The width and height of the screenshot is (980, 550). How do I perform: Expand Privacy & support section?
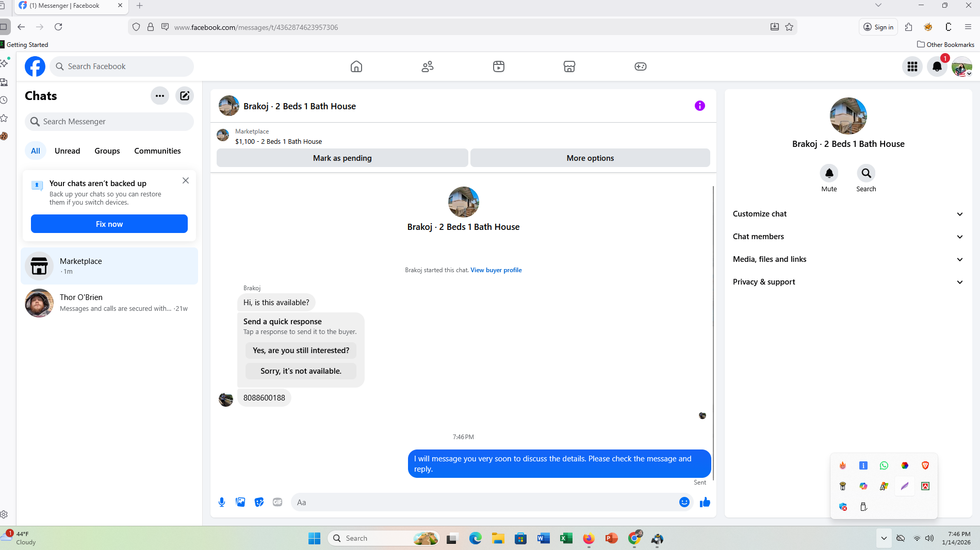[x=848, y=282]
